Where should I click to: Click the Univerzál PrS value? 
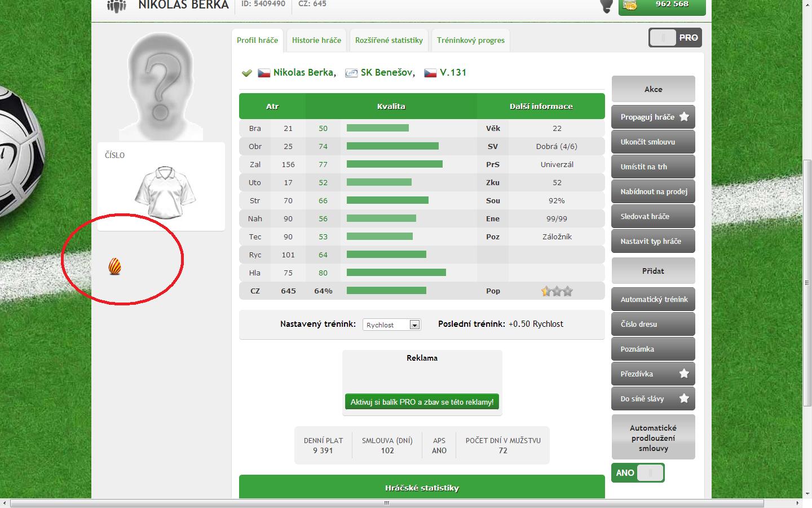pos(557,164)
